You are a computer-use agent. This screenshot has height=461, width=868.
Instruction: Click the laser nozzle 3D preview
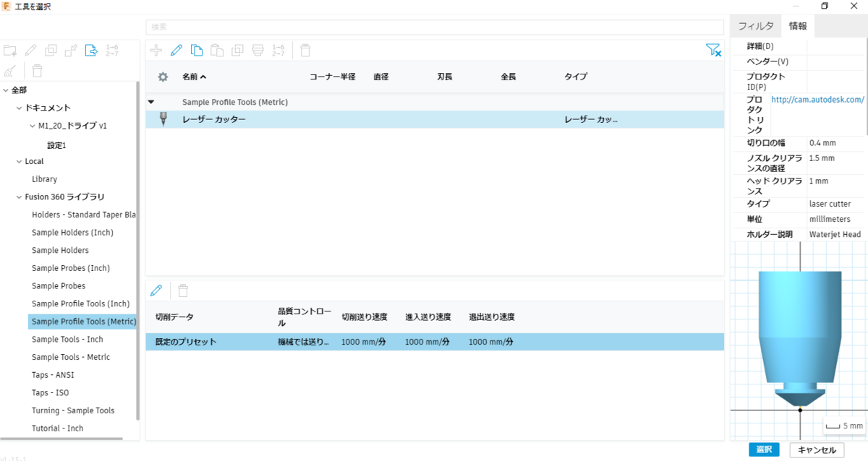click(x=799, y=340)
